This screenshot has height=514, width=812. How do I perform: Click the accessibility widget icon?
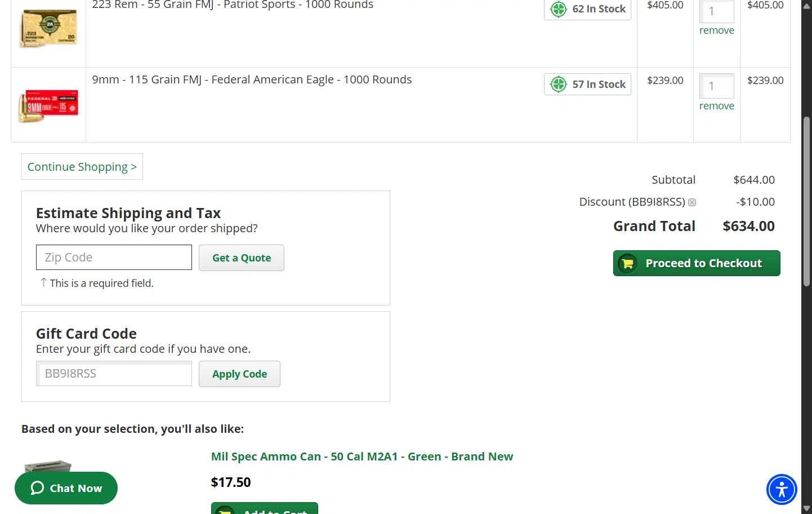pos(782,489)
